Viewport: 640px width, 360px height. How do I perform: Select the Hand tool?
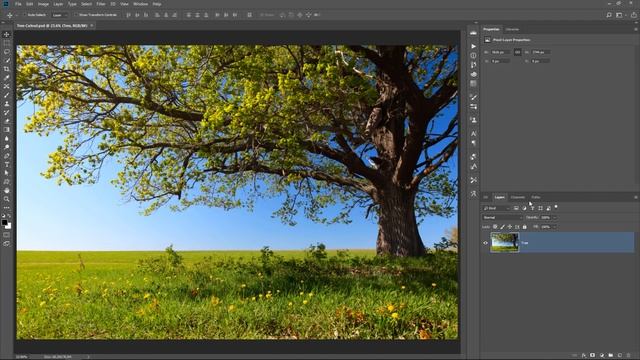[7, 190]
